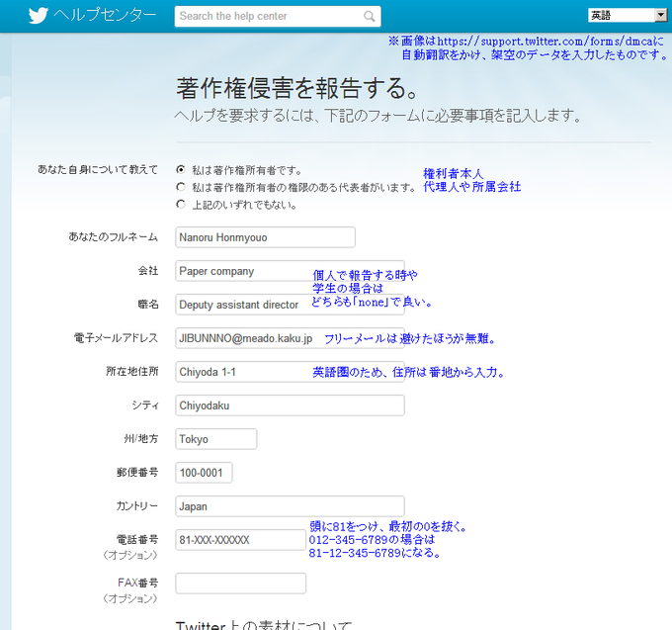Click the 電話番号 label

coord(137,540)
